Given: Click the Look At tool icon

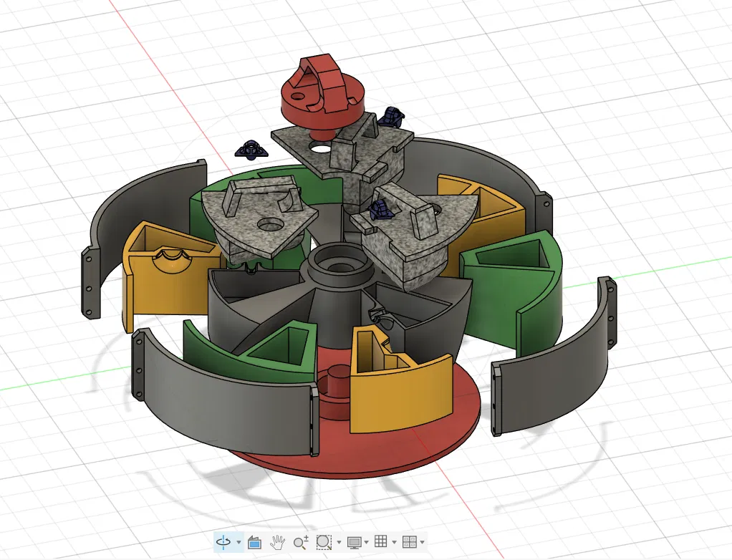Looking at the screenshot, I should coord(254,542).
